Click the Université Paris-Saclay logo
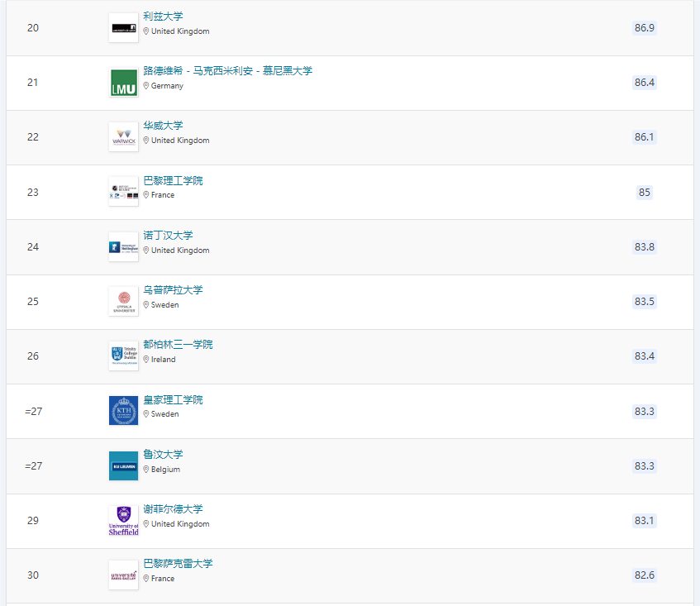The height and width of the screenshot is (606, 700). [x=123, y=575]
